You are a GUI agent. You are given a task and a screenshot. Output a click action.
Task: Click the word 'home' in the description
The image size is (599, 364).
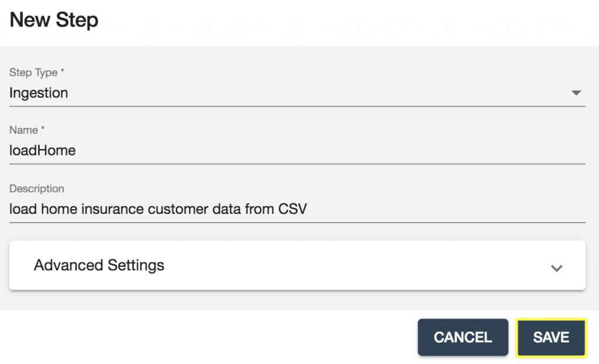[57, 209]
